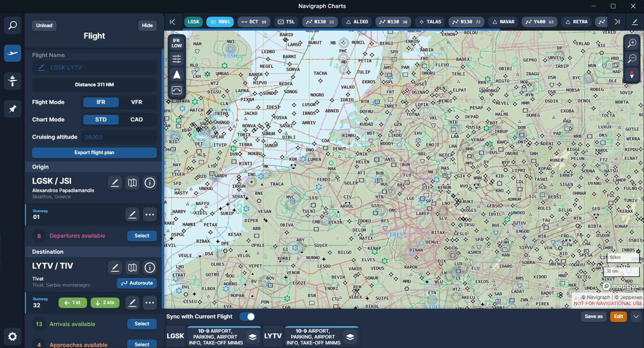Select CAO chart mode
644x348 pixels.
pos(137,119)
